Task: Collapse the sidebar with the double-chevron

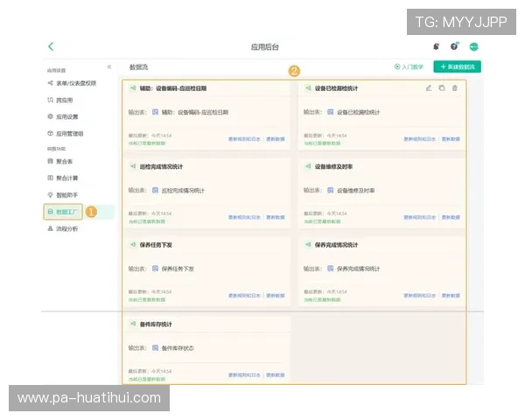Action: (109, 67)
